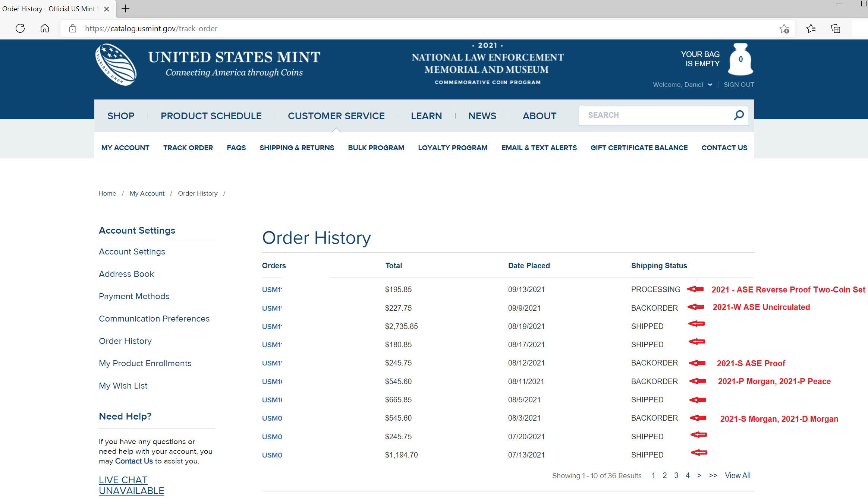
Task: Open a new browser tab
Action: click(126, 9)
